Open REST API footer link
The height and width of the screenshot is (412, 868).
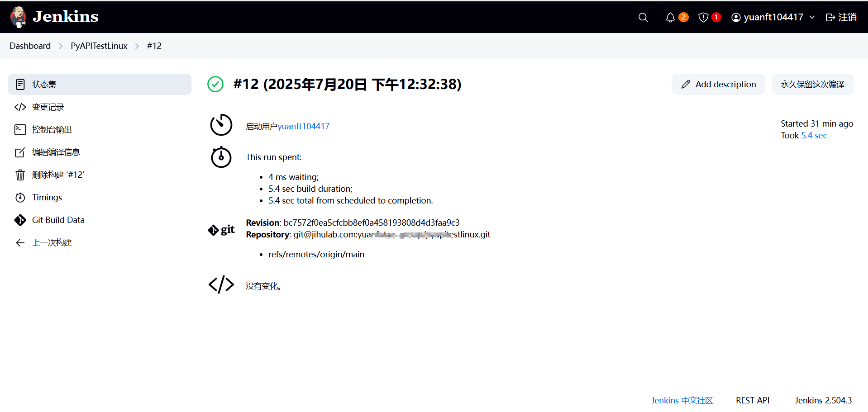point(753,400)
